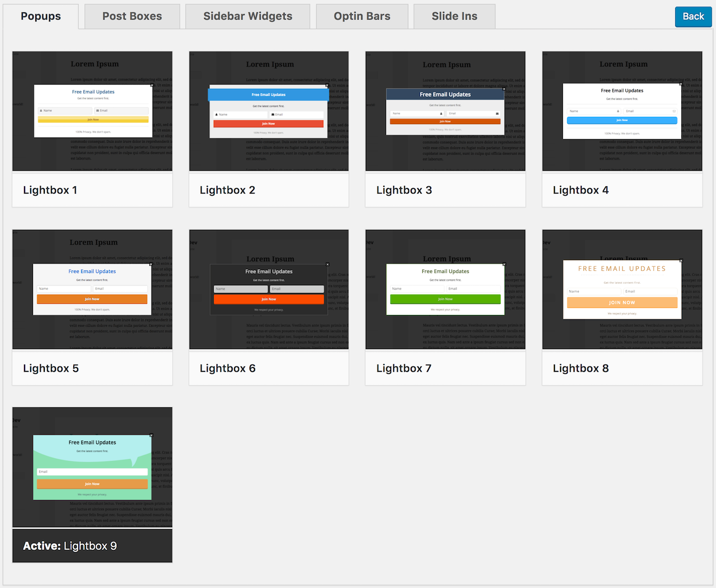Pick the Lightbox 3 template thumbnail
This screenshot has height=588, width=716.
point(445,111)
